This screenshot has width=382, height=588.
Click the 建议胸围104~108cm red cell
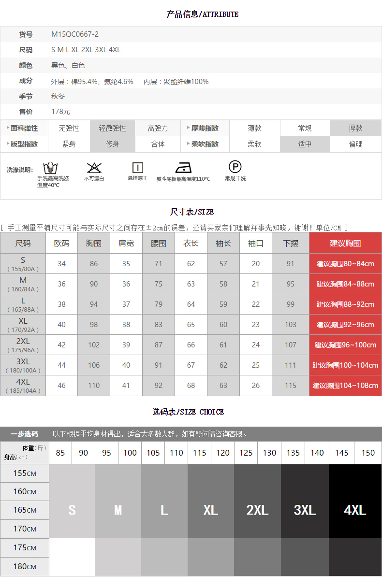(345, 386)
